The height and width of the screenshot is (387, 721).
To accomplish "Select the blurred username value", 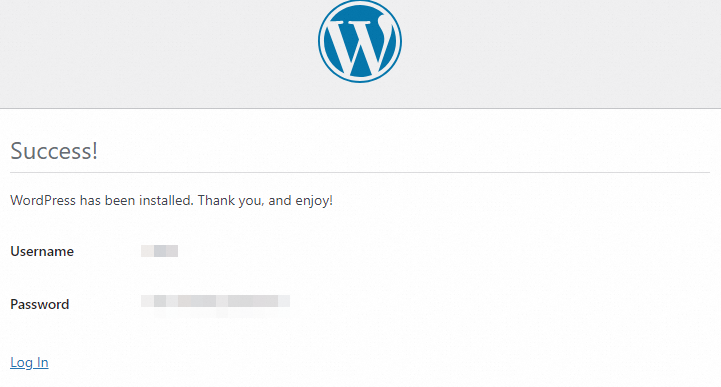I will click(159, 251).
